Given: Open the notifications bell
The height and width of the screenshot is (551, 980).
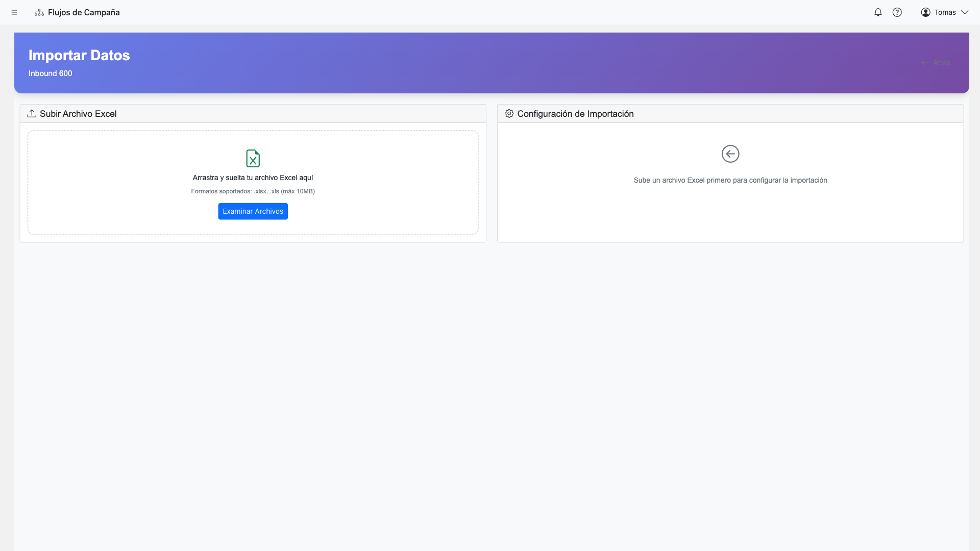Looking at the screenshot, I should pyautogui.click(x=877, y=12).
